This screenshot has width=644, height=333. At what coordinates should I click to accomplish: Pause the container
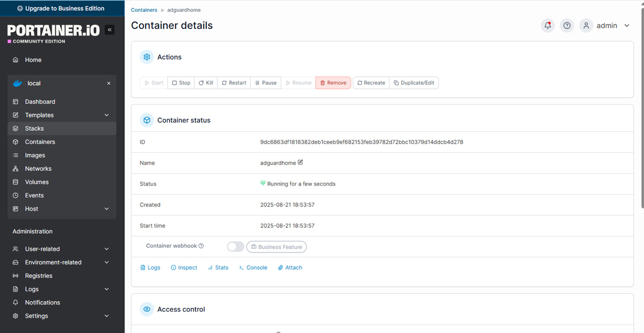(x=266, y=83)
